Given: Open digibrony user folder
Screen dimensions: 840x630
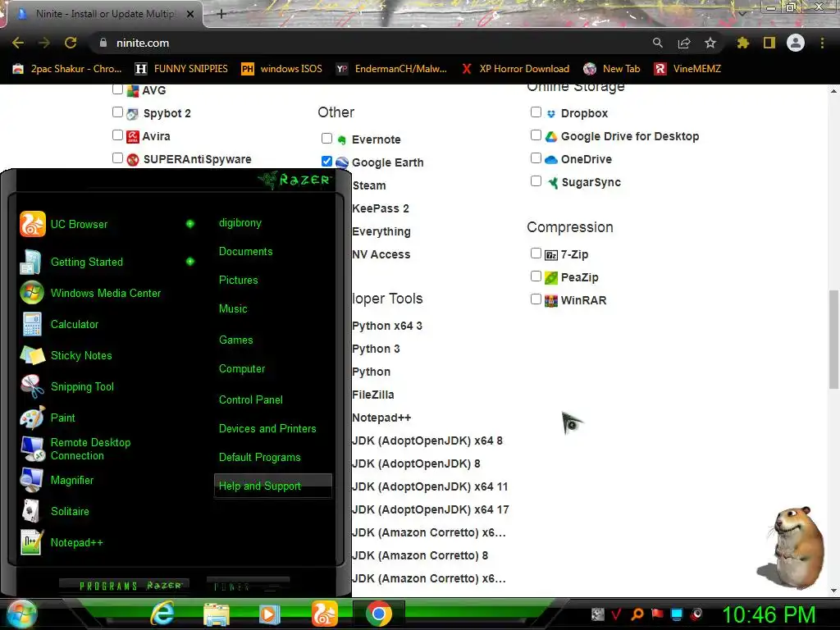Looking at the screenshot, I should tap(240, 223).
